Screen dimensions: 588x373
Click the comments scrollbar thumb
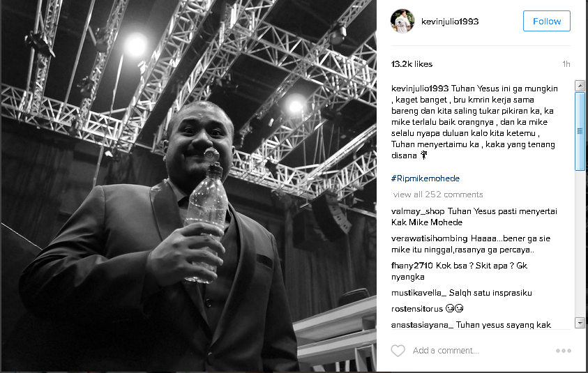pos(580,131)
